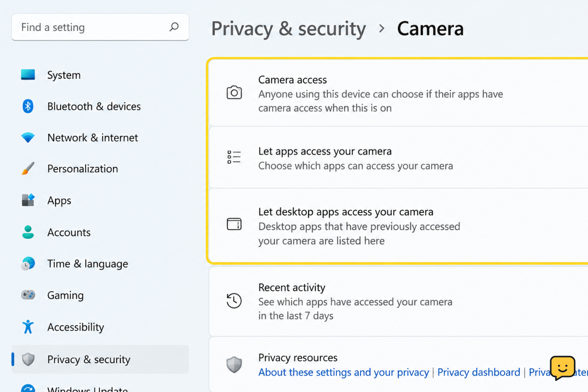588x392 pixels.
Task: Open the Apps category
Action: pyautogui.click(x=100, y=200)
